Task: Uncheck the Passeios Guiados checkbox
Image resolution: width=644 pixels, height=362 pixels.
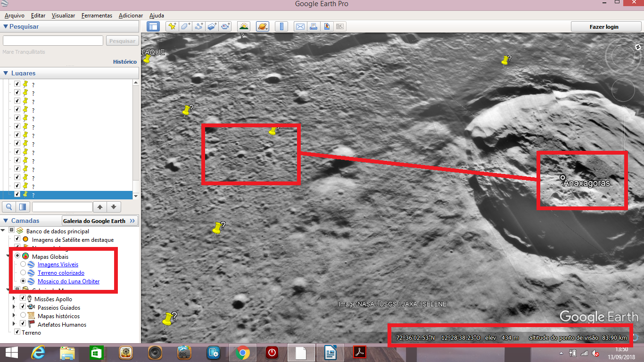Action: point(23,307)
